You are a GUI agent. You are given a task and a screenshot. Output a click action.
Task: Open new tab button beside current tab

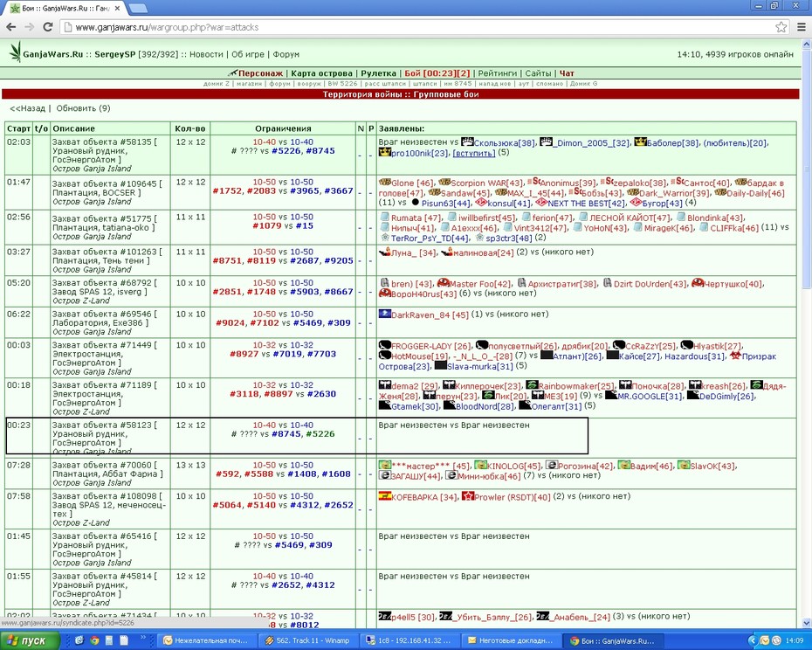coord(137,8)
